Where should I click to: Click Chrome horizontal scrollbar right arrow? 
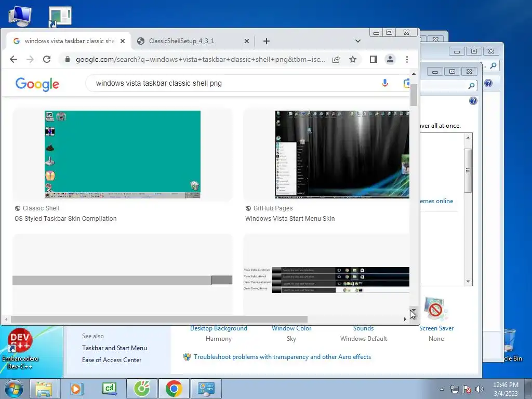[405, 320]
